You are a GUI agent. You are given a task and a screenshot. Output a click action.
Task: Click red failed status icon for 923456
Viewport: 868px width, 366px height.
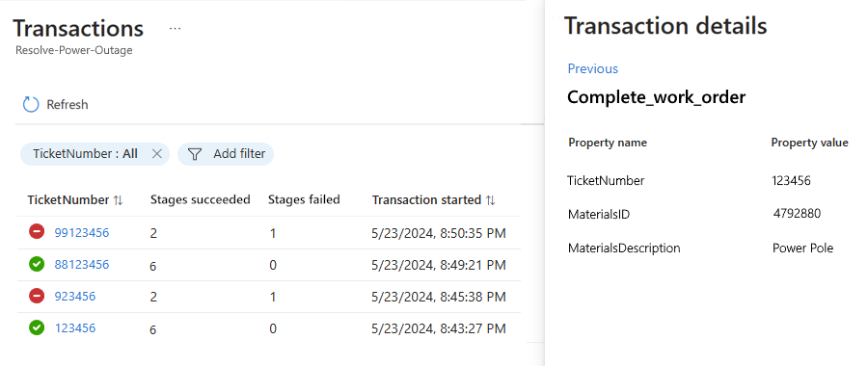pos(37,297)
